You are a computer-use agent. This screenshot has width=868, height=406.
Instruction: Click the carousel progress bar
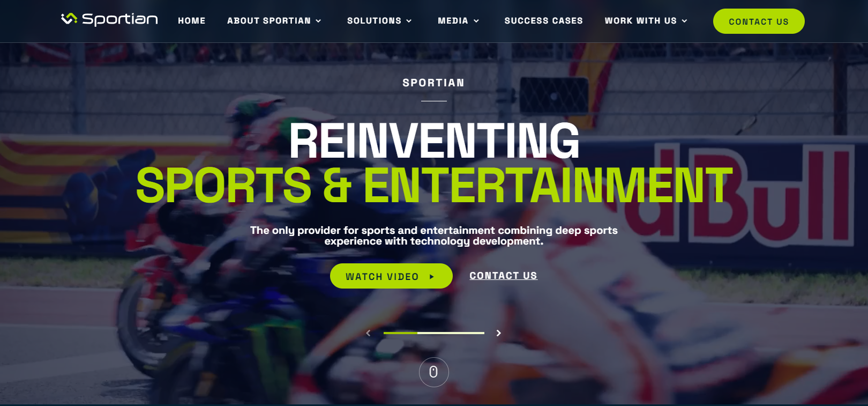point(434,333)
